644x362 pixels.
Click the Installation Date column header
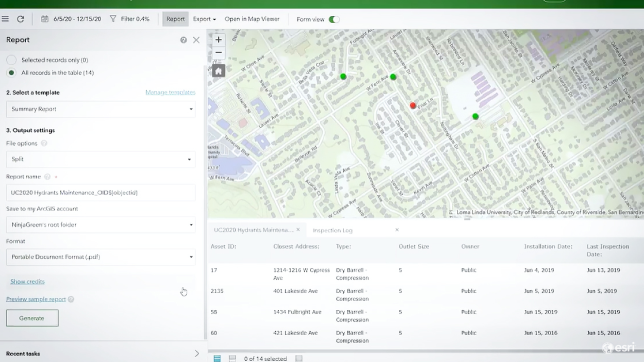(x=548, y=247)
